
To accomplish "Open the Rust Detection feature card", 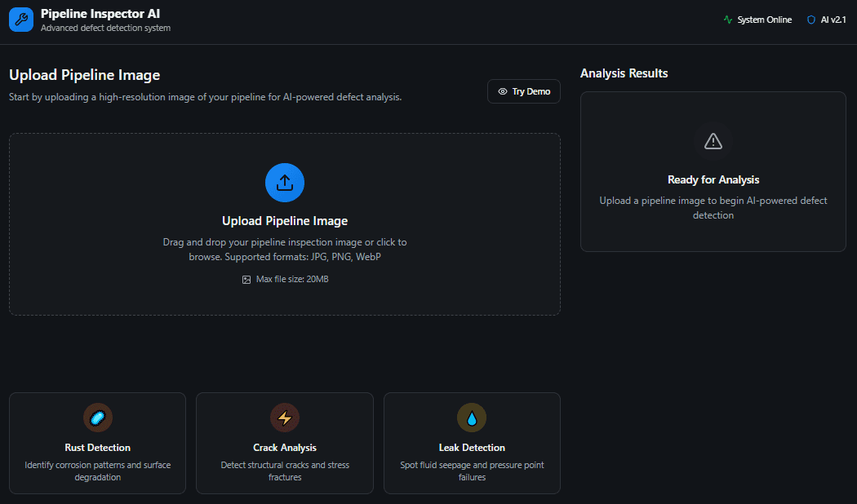I will coord(98,444).
